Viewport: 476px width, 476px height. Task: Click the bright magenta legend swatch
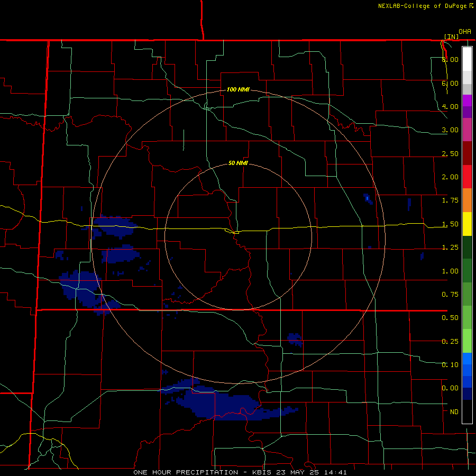pyautogui.click(x=467, y=100)
